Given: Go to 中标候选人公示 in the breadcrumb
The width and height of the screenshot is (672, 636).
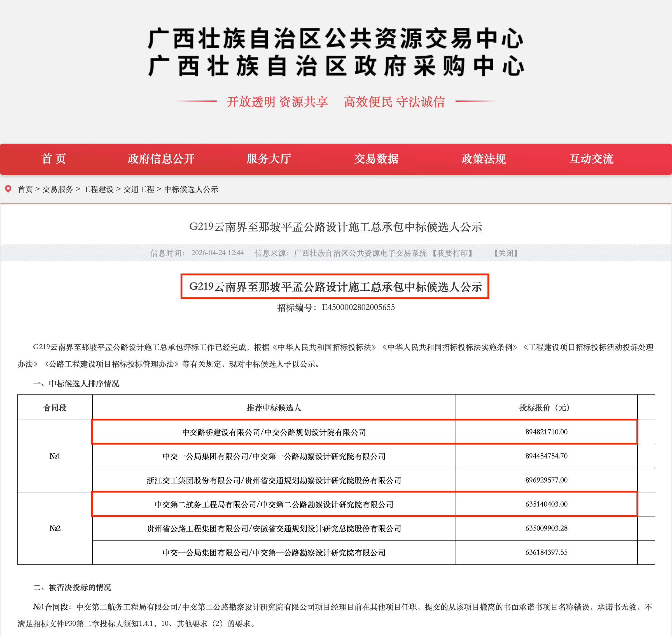Looking at the screenshot, I should coord(191,189).
